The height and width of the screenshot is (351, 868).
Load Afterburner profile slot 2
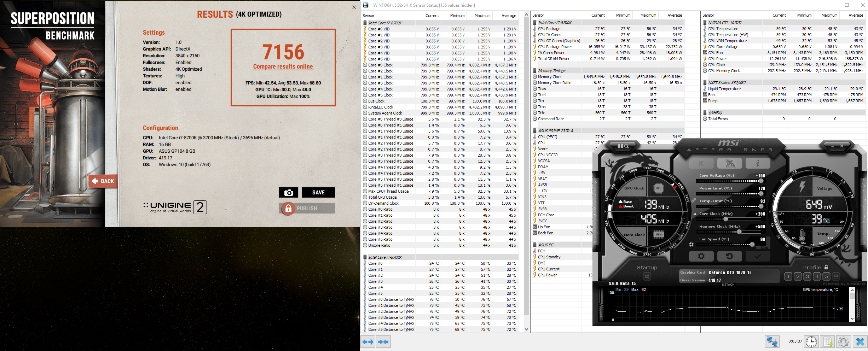click(798, 276)
